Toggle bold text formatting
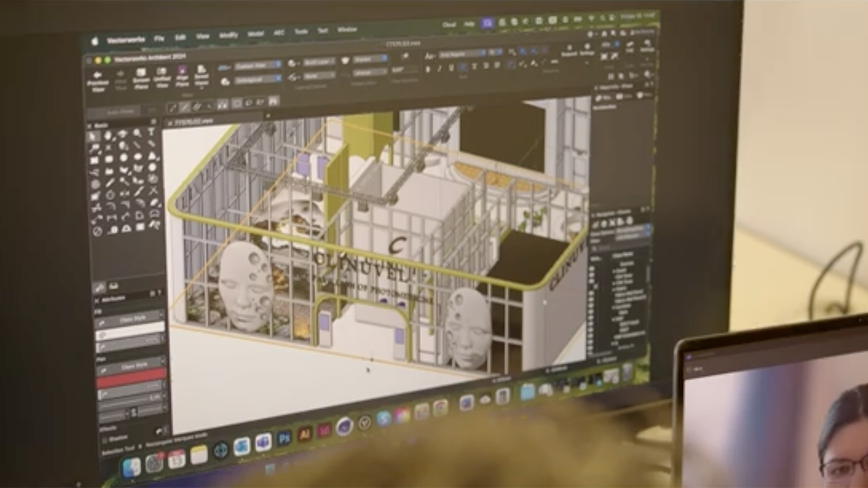The height and width of the screenshot is (488, 868). click(x=428, y=69)
